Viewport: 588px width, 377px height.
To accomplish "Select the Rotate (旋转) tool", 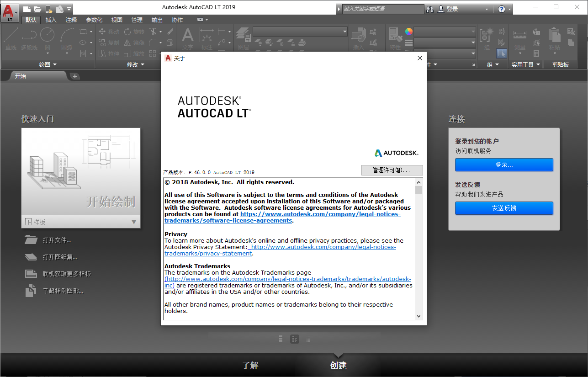I will tap(135, 32).
